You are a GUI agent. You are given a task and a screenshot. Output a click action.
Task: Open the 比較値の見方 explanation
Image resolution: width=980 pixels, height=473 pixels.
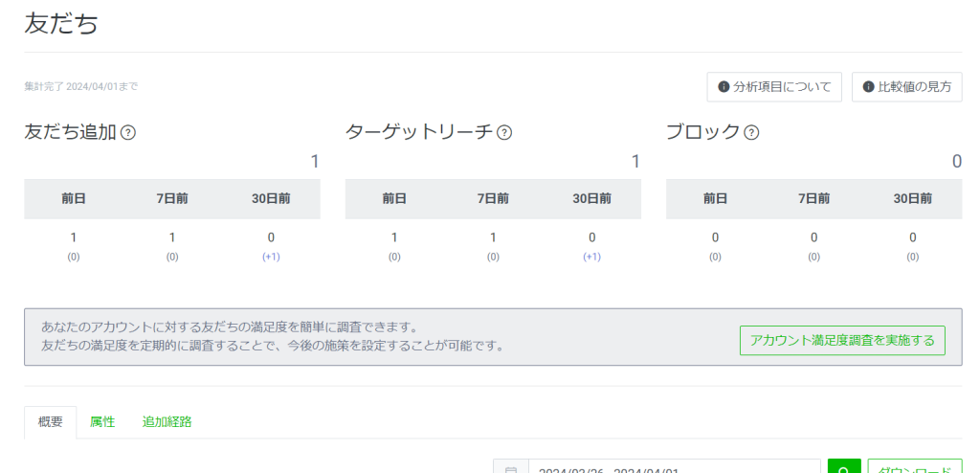(907, 87)
